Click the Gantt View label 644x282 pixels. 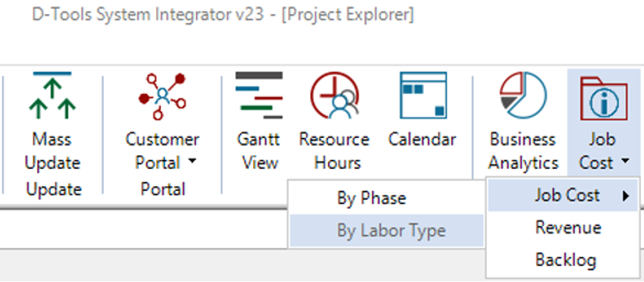tap(259, 151)
